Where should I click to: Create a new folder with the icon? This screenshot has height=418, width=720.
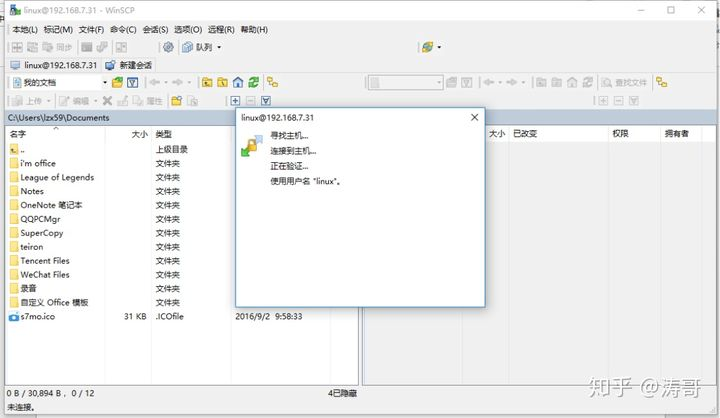177,101
